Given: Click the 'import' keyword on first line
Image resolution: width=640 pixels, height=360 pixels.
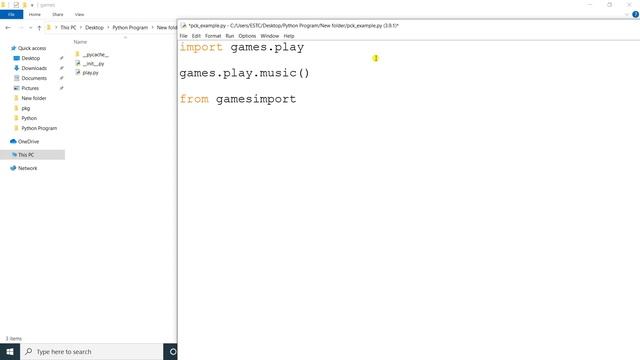Looking at the screenshot, I should [201, 47].
